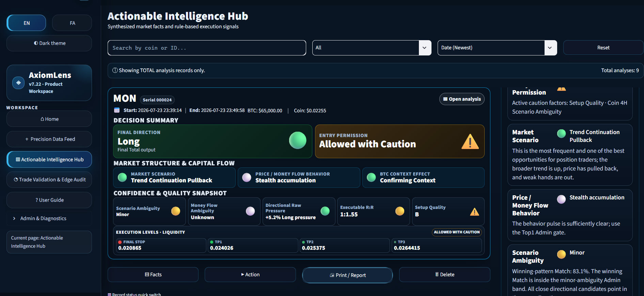
Task: Click the calendar icon beside Start date
Action: pyautogui.click(x=117, y=110)
